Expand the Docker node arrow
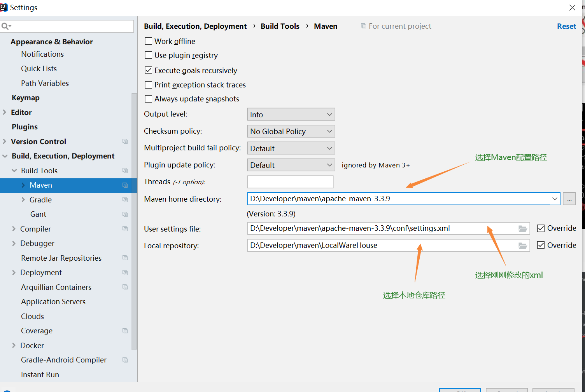 click(x=14, y=345)
